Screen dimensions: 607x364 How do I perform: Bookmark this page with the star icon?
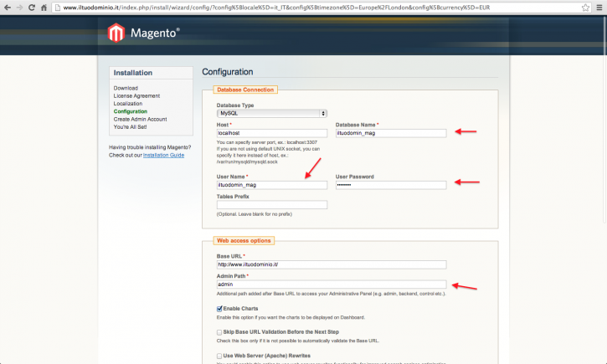click(x=586, y=8)
